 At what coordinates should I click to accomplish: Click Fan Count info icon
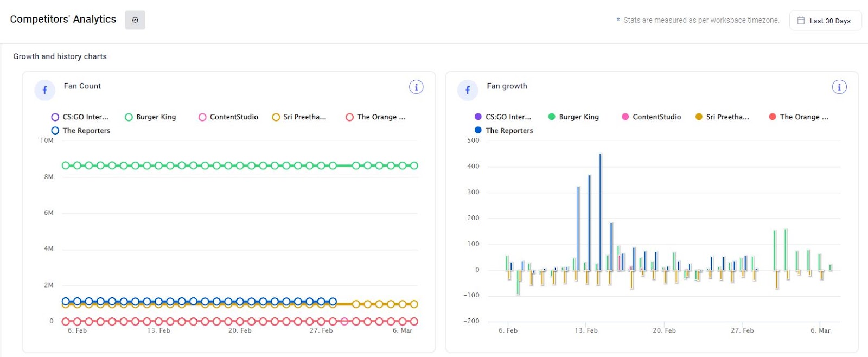click(416, 87)
